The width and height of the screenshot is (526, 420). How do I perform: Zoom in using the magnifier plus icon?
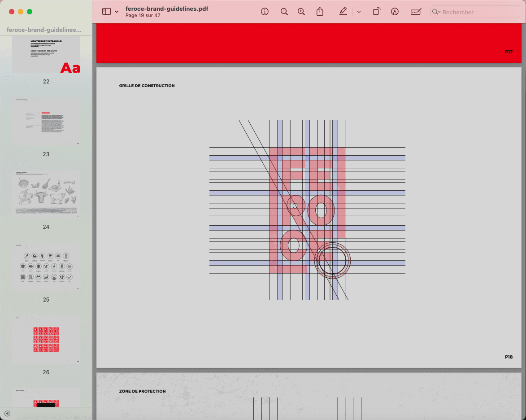coord(301,12)
